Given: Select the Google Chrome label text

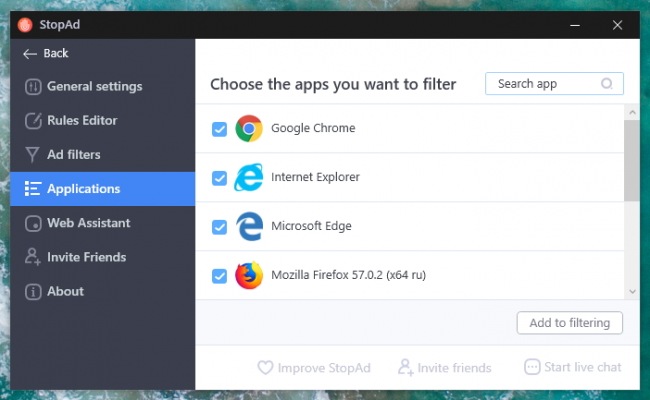Looking at the screenshot, I should coord(313,128).
